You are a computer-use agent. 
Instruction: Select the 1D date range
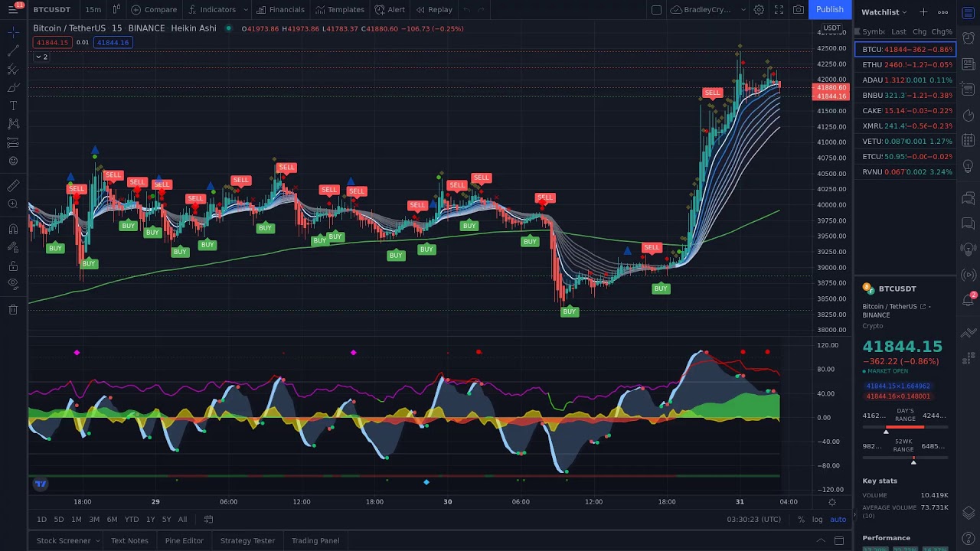pos(41,519)
